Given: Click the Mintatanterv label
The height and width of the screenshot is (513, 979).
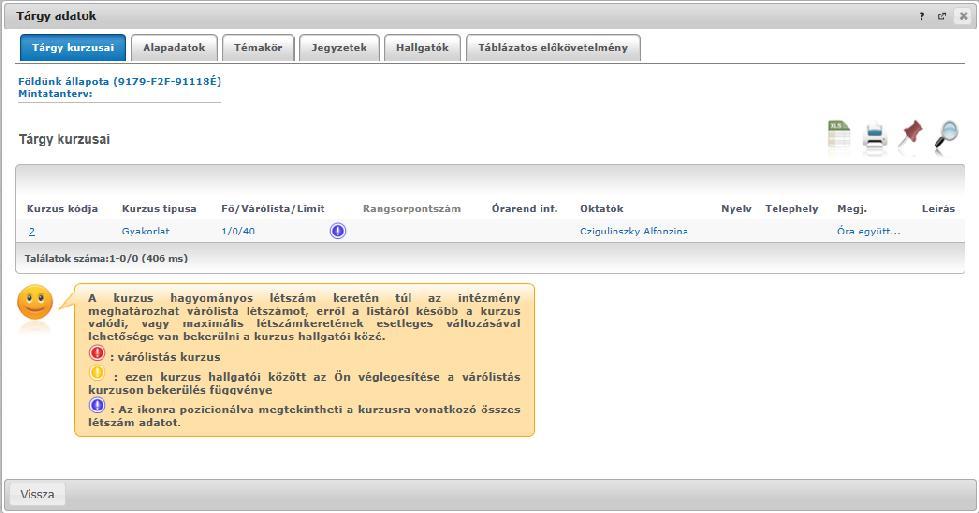Looking at the screenshot, I should (x=55, y=94).
